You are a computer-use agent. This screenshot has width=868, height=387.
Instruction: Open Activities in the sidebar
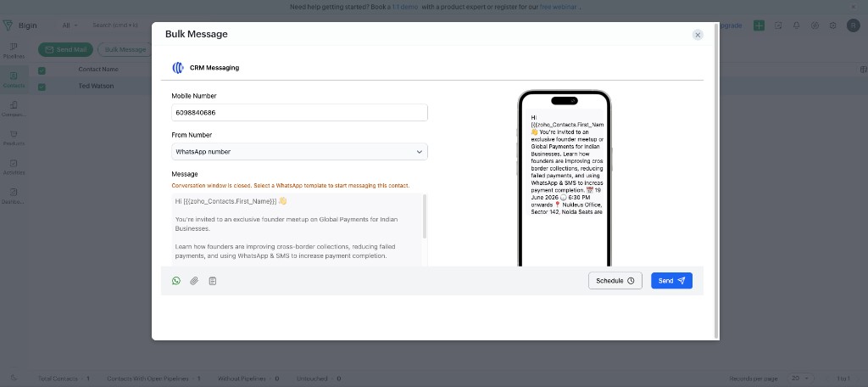[14, 167]
